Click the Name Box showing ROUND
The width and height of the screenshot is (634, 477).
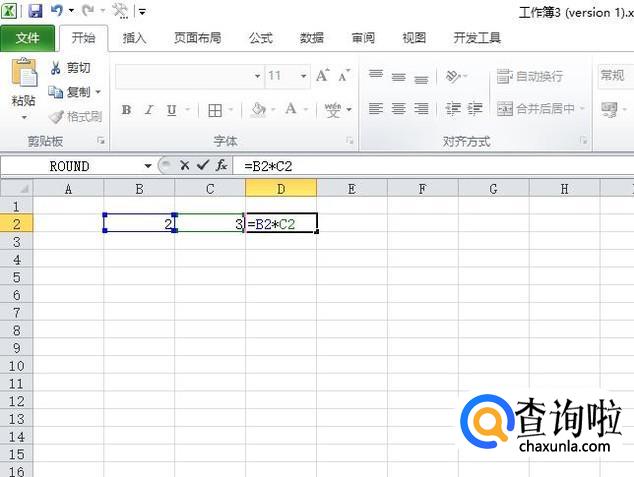click(x=70, y=166)
